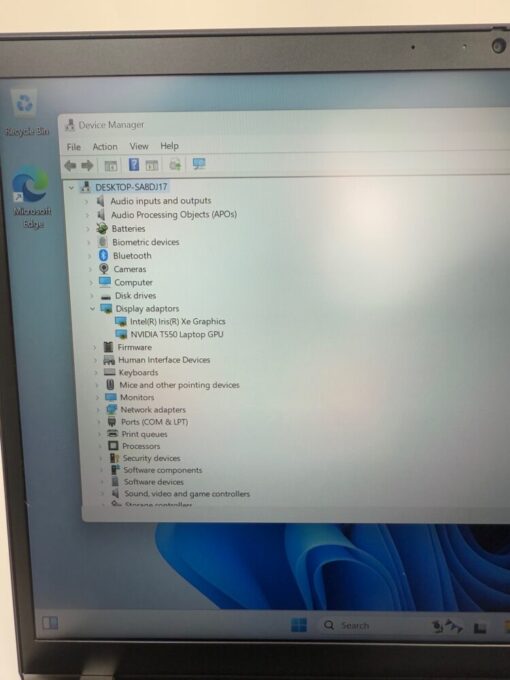
Task: Click the Back arrow toolbar icon
Action: [x=70, y=165]
